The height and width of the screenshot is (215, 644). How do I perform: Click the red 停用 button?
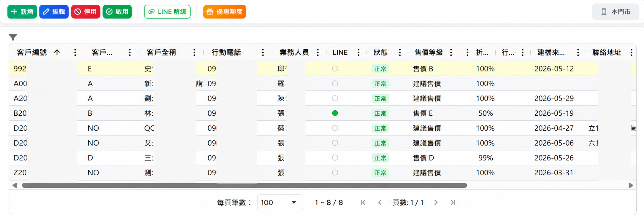[86, 12]
